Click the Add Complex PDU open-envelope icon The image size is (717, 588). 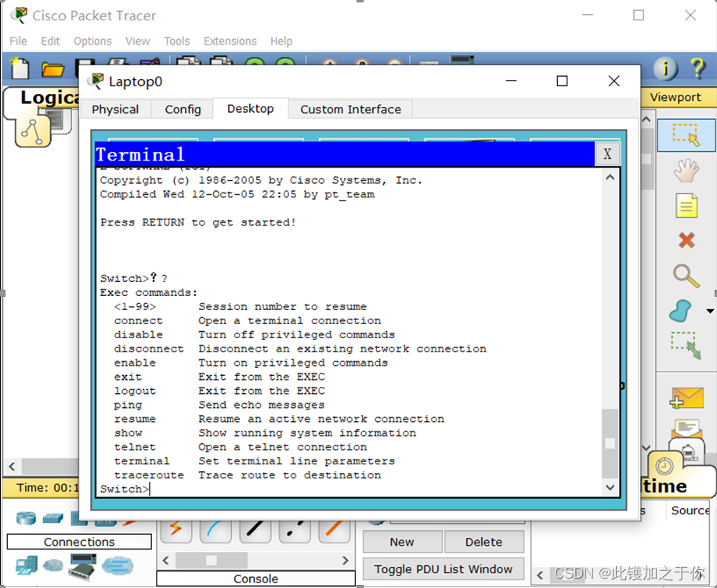click(686, 428)
